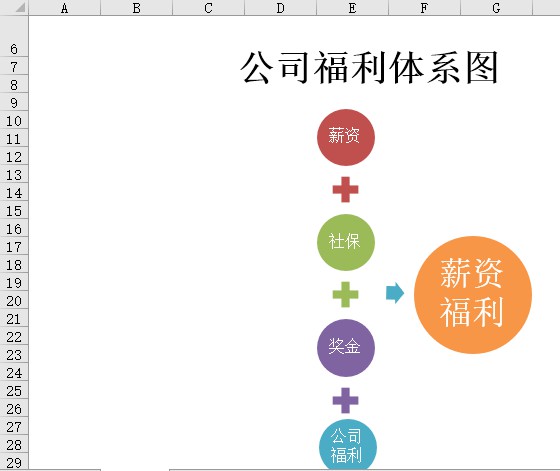The height and width of the screenshot is (471, 560).
Task: Select row 20 header
Action: tap(14, 301)
